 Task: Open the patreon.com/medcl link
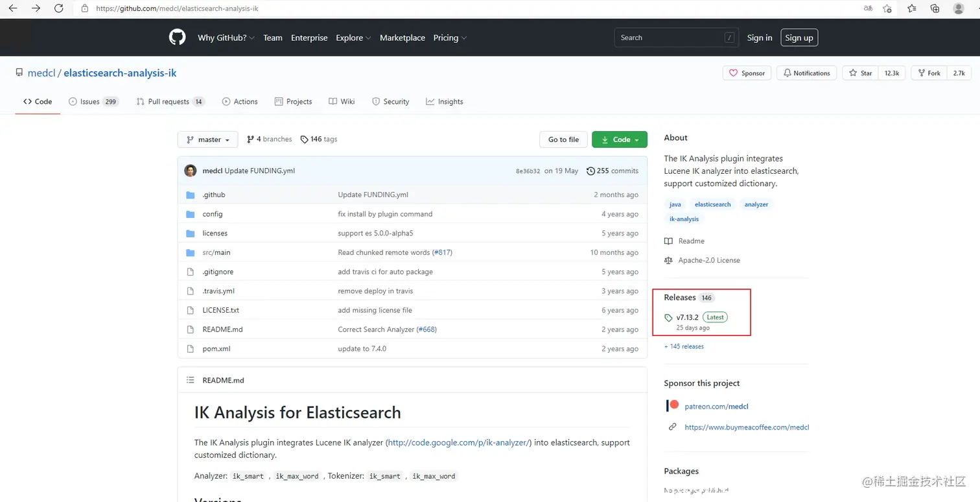click(716, 407)
